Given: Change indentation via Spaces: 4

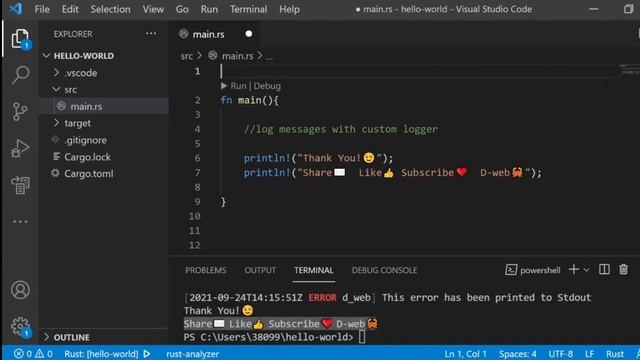Looking at the screenshot, I should pos(517,353).
